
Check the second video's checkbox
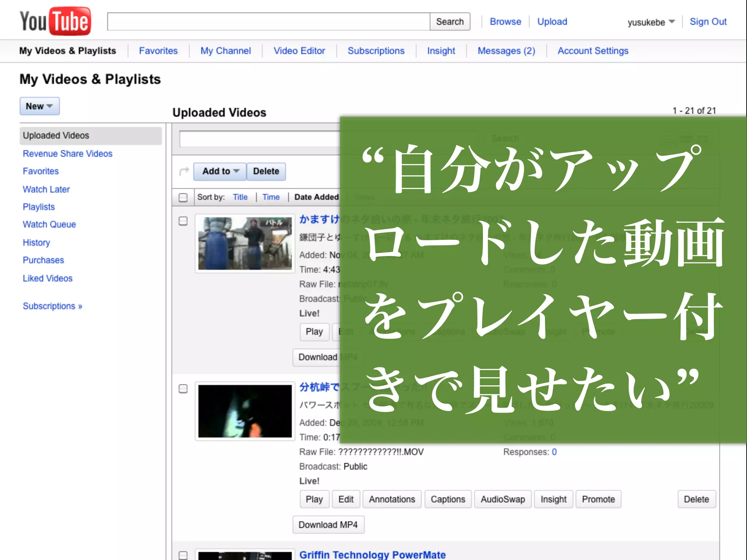click(x=183, y=389)
